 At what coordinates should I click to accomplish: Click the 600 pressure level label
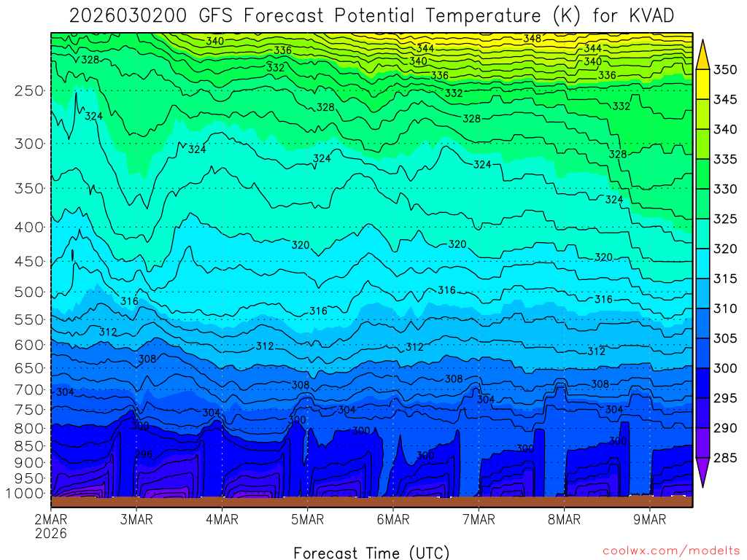29,345
